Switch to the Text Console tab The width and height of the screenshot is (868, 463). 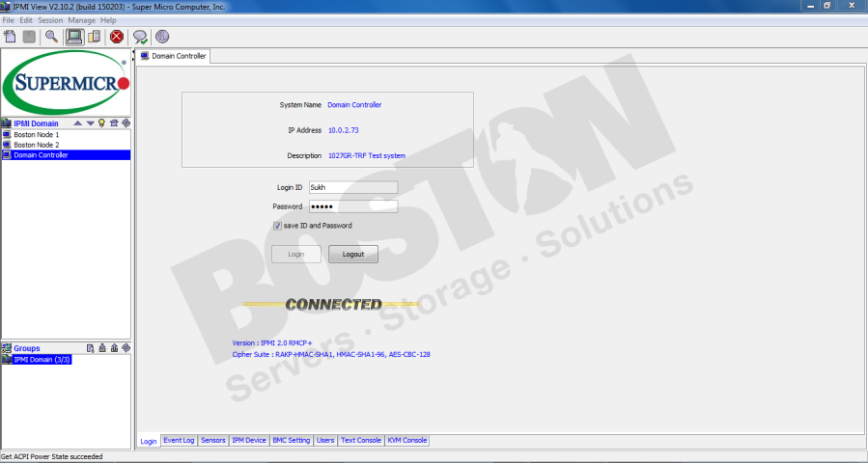[x=361, y=440]
